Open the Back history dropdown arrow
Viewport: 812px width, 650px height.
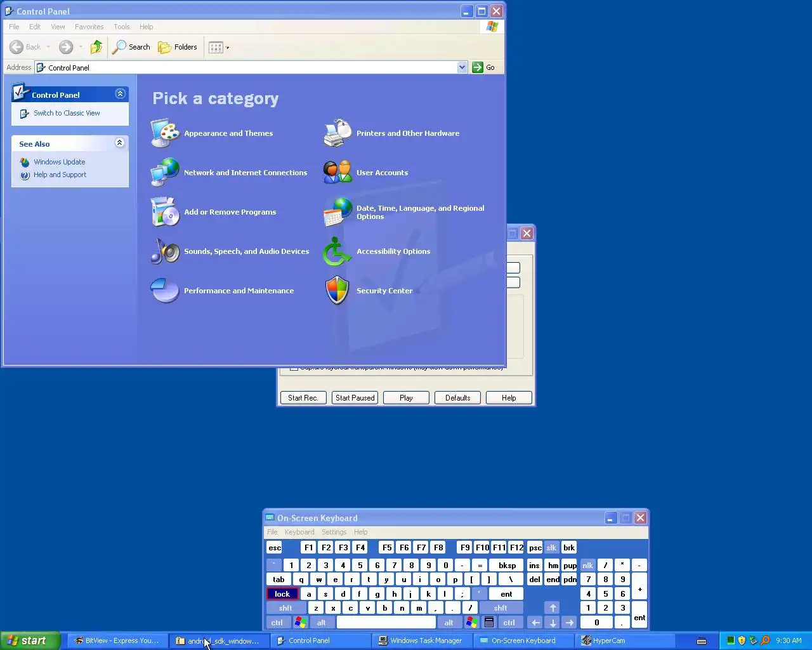48,47
